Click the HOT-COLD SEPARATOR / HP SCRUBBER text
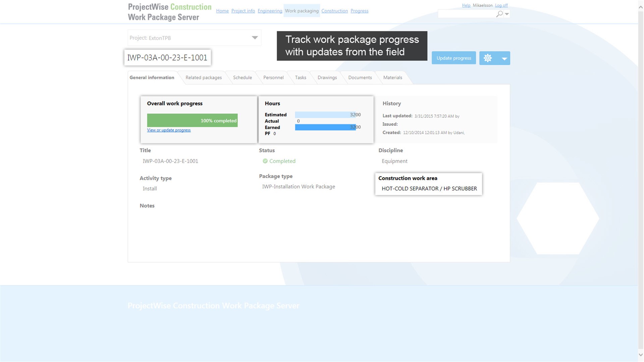The image size is (644, 362). point(429,188)
